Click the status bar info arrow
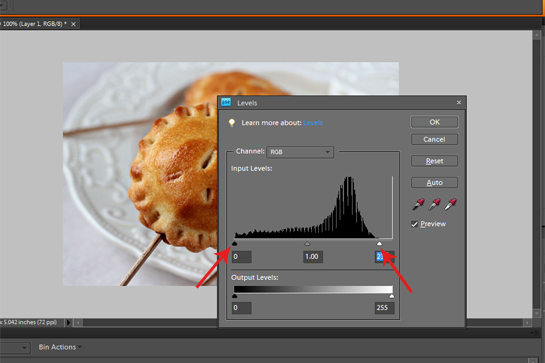 [68, 322]
